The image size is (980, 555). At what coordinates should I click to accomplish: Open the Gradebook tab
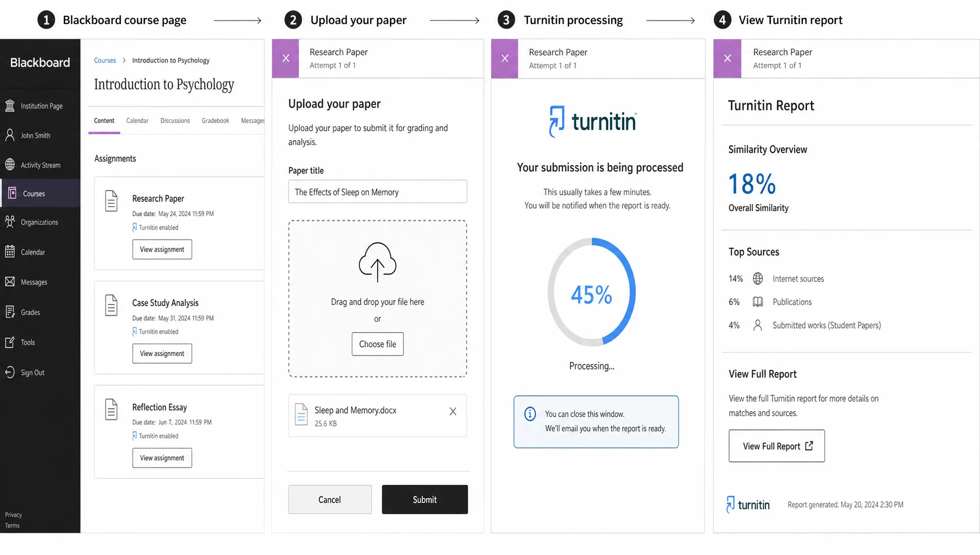click(x=215, y=121)
